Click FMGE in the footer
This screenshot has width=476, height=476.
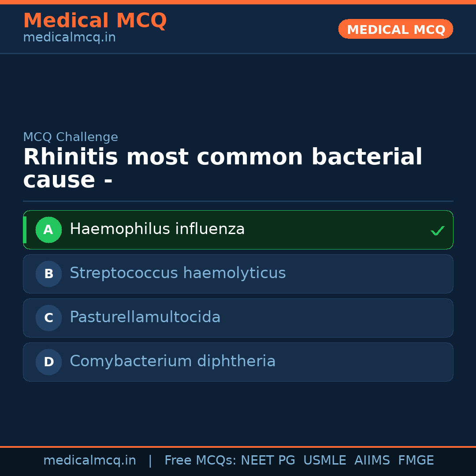pos(416,461)
